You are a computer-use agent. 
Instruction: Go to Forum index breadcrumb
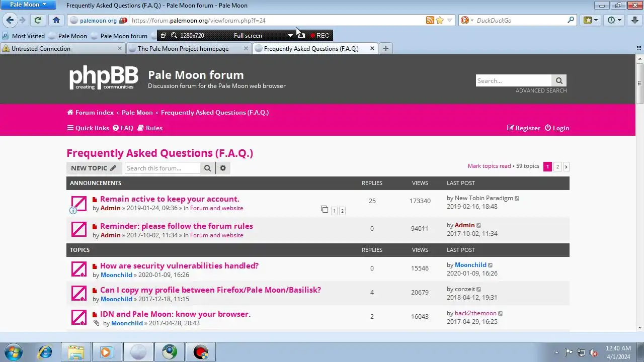coord(91,112)
